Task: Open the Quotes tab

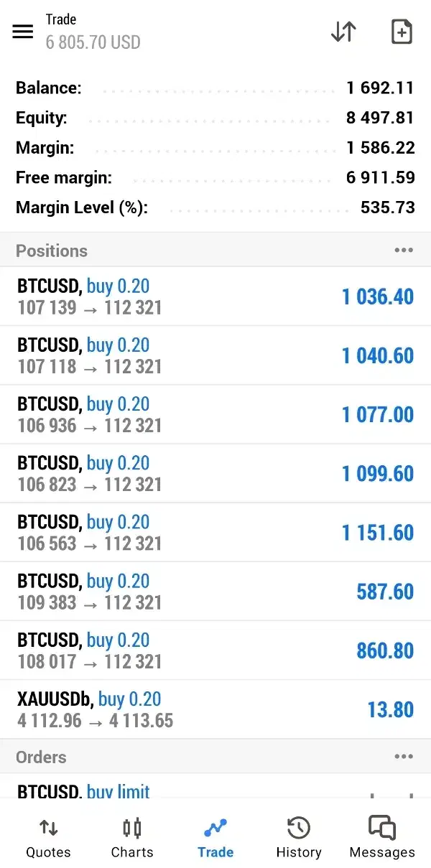Action: tap(48, 838)
